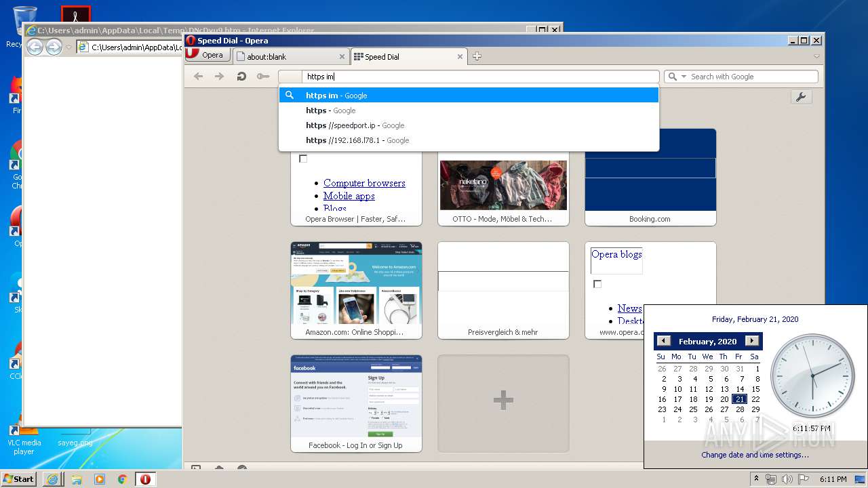The height and width of the screenshot is (488, 868).
Task: Close the Speed Dial tab
Action: (460, 57)
